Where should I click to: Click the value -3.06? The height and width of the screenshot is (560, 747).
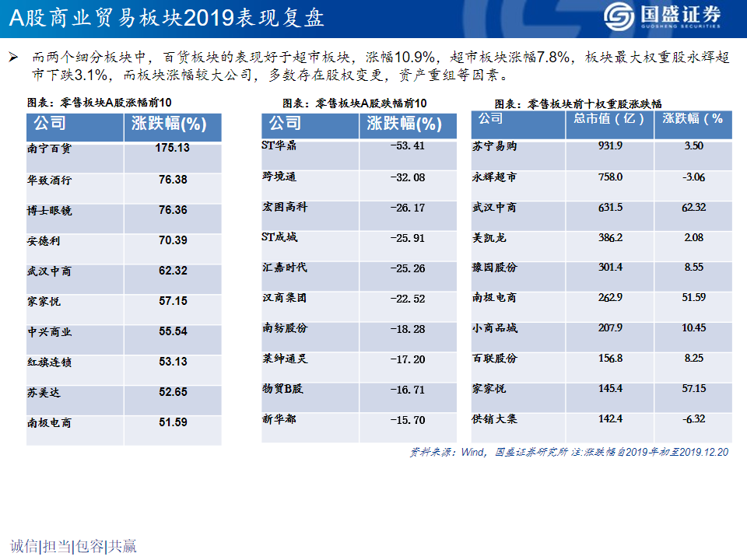pyautogui.click(x=693, y=177)
